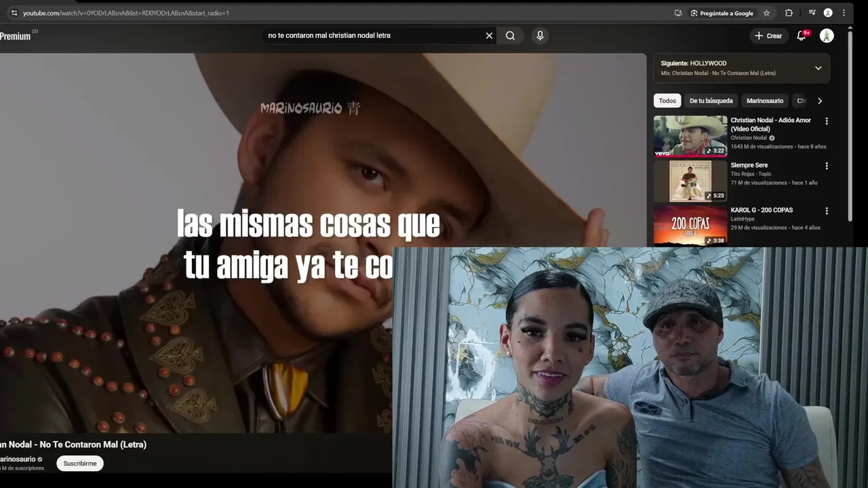
Task: Click the 29 M de visualizaciones text
Action: click(758, 228)
